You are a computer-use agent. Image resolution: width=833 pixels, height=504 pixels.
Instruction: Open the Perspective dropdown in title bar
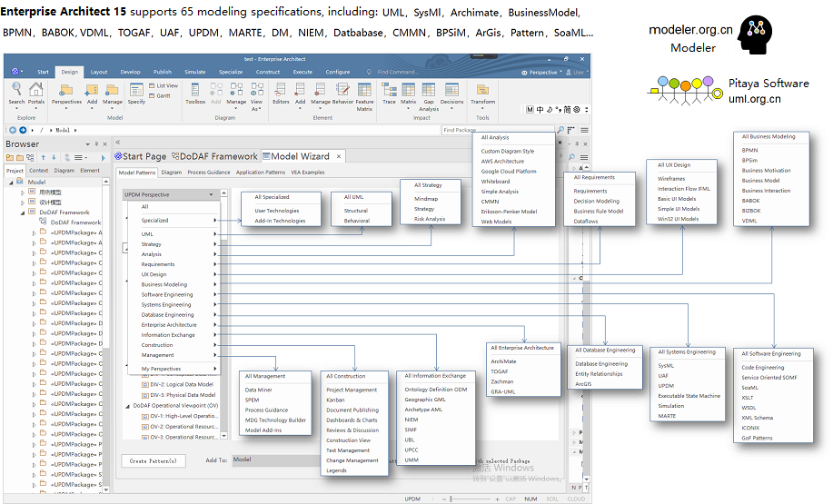pyautogui.click(x=541, y=73)
